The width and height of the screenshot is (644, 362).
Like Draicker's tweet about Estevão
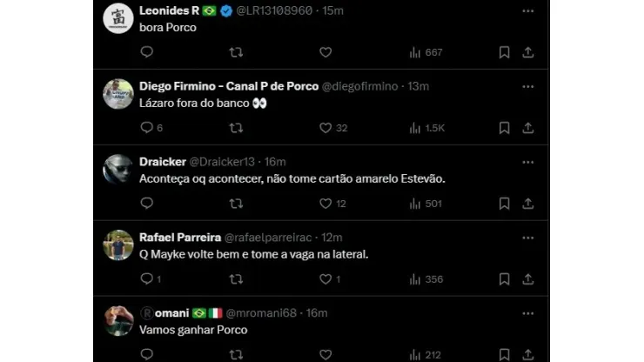[325, 204]
